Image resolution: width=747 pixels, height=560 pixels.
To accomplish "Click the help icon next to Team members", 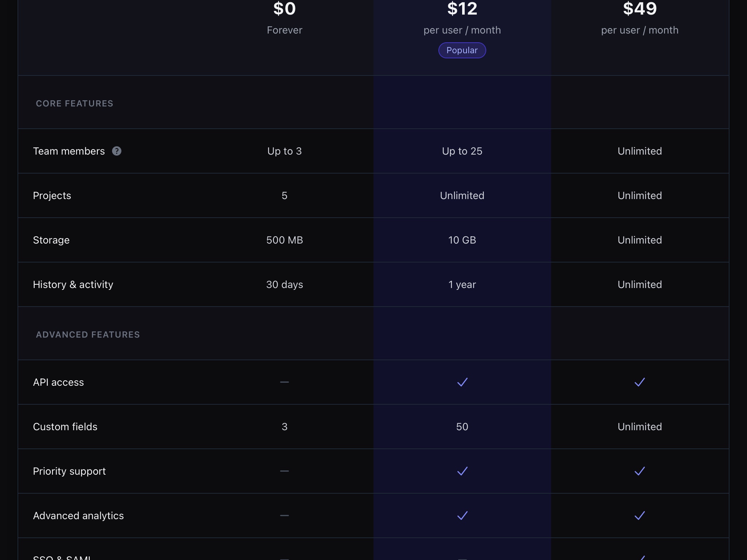I will click(117, 151).
